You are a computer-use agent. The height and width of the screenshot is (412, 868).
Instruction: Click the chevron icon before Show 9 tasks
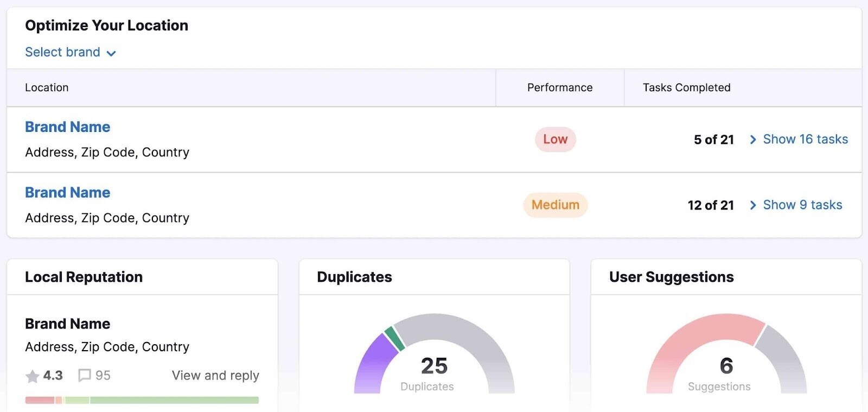753,206
